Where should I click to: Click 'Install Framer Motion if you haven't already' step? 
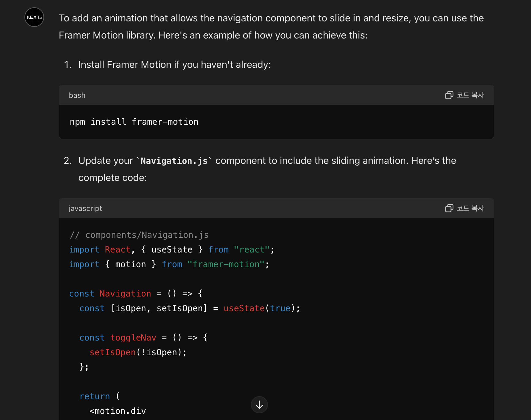pyautogui.click(x=174, y=64)
